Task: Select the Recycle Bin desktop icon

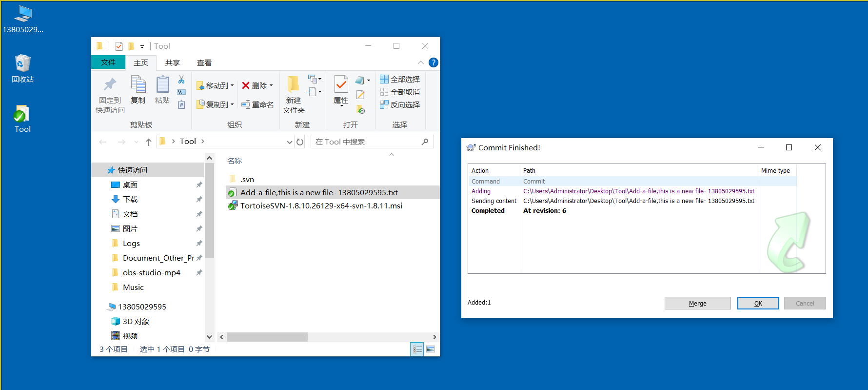Action: point(22,69)
